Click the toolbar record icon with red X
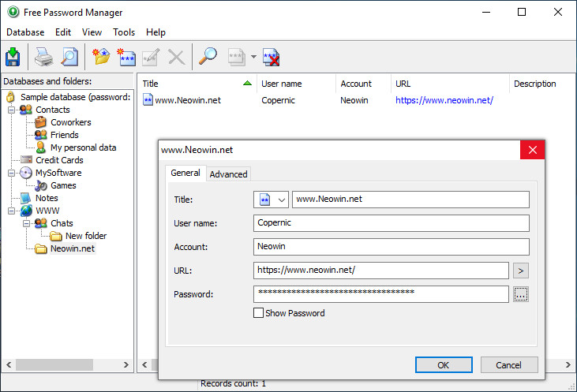Viewport: 577px width, 392px height. point(272,57)
